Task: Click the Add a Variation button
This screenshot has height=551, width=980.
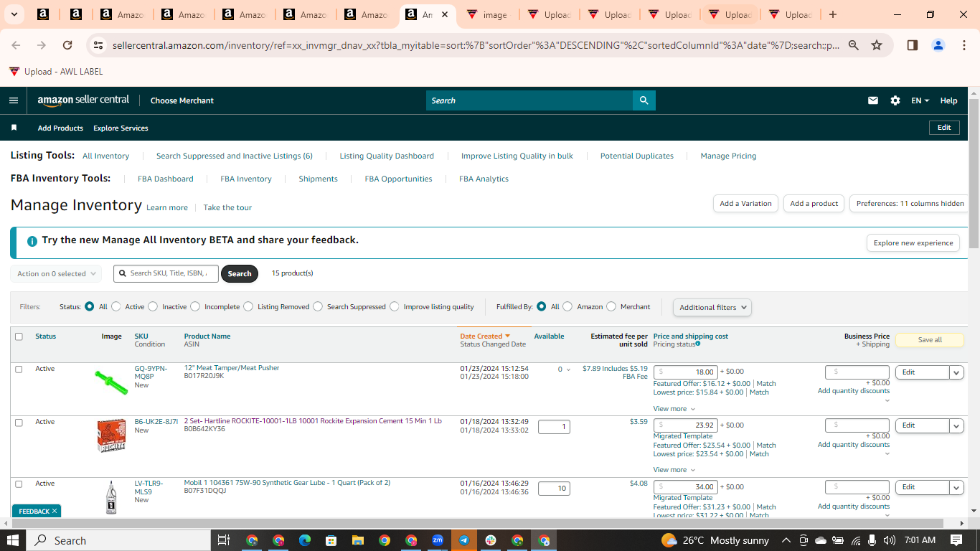Action: coord(745,203)
